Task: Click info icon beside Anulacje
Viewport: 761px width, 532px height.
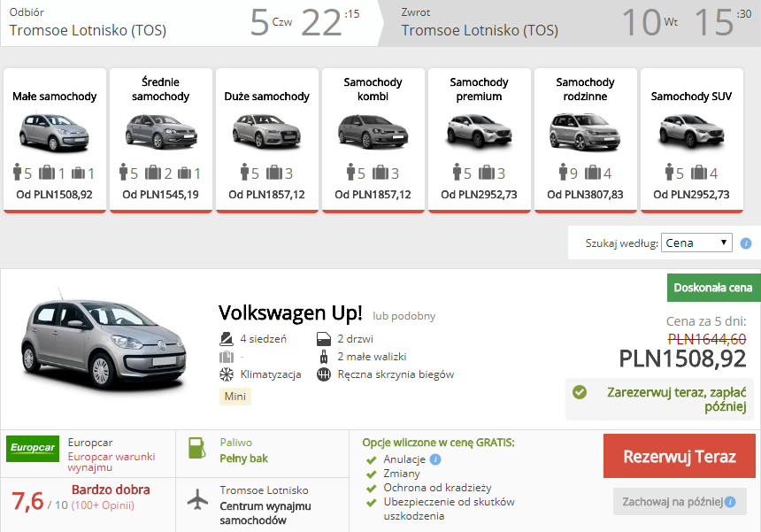Action: (x=435, y=459)
